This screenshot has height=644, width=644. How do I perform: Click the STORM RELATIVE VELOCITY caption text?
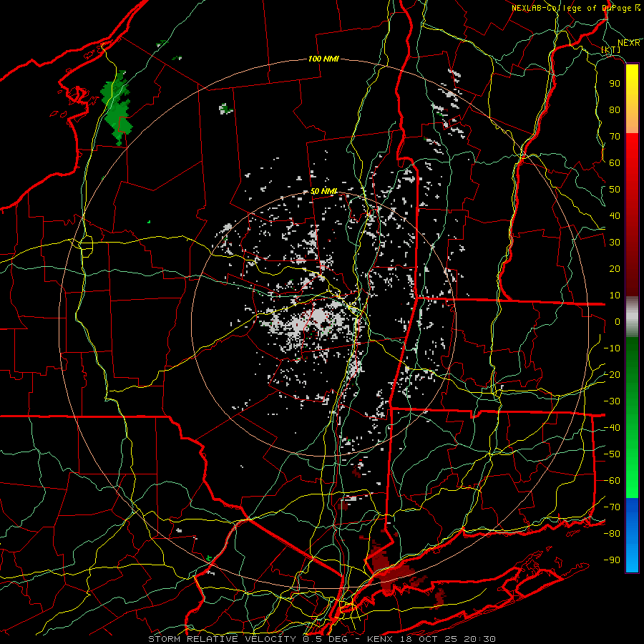pos(222,639)
